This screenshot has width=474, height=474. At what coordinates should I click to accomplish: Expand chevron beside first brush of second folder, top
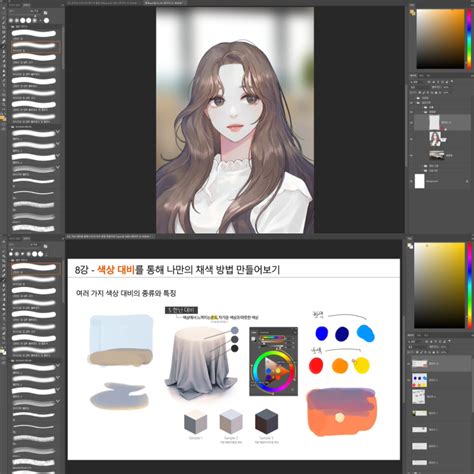(x=58, y=132)
